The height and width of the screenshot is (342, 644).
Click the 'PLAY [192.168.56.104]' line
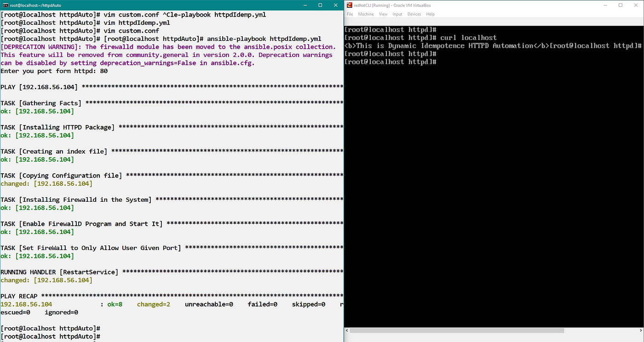pos(172,87)
